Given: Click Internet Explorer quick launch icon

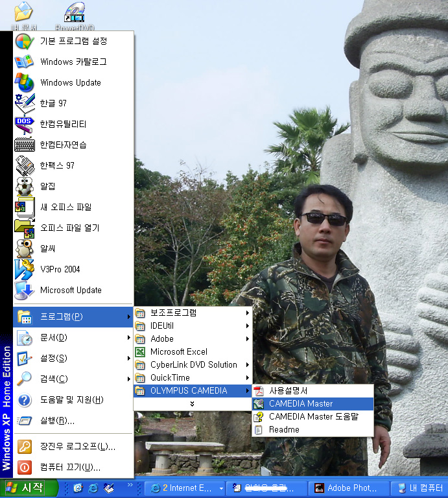Looking at the screenshot, I should point(93,488).
